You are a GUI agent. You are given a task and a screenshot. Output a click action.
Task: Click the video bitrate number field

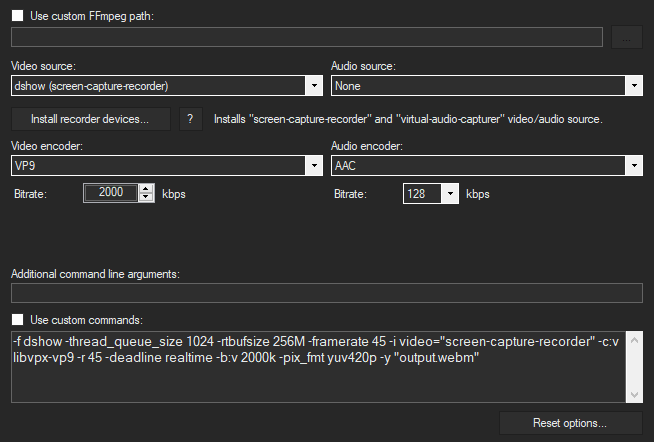point(111,193)
